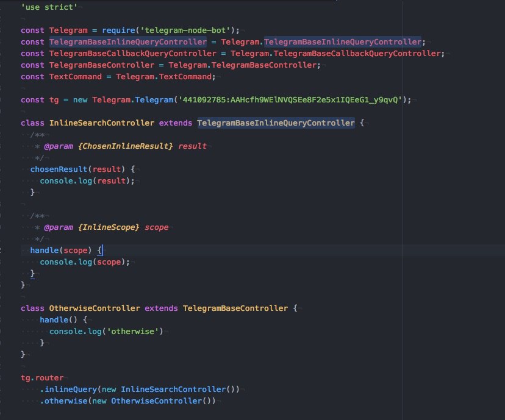Click underlined closing brace of handle(scope)

coord(32,274)
